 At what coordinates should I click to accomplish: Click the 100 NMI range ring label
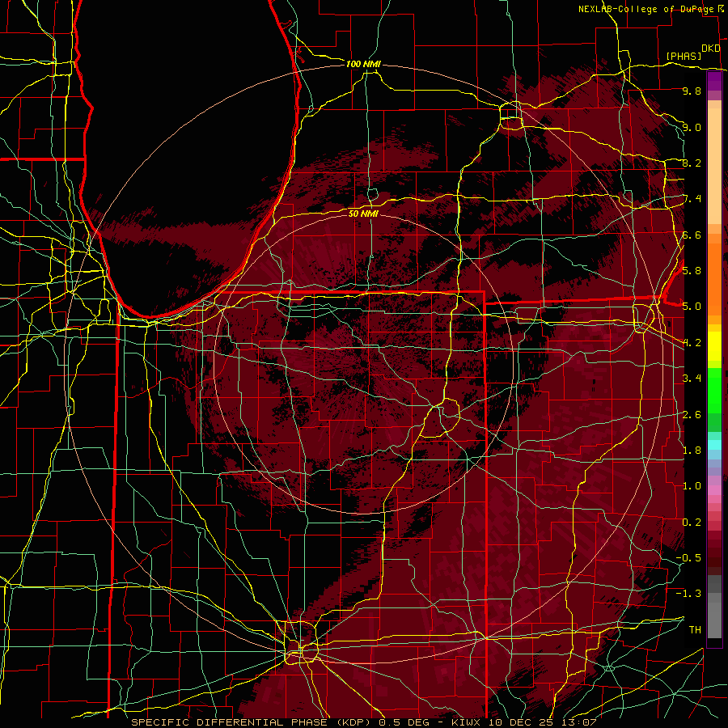coord(363,64)
